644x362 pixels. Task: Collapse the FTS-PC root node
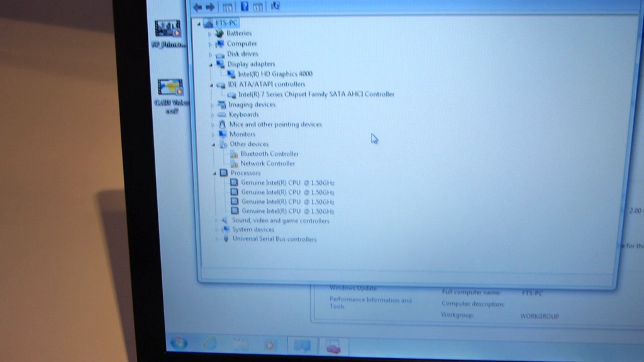point(199,24)
